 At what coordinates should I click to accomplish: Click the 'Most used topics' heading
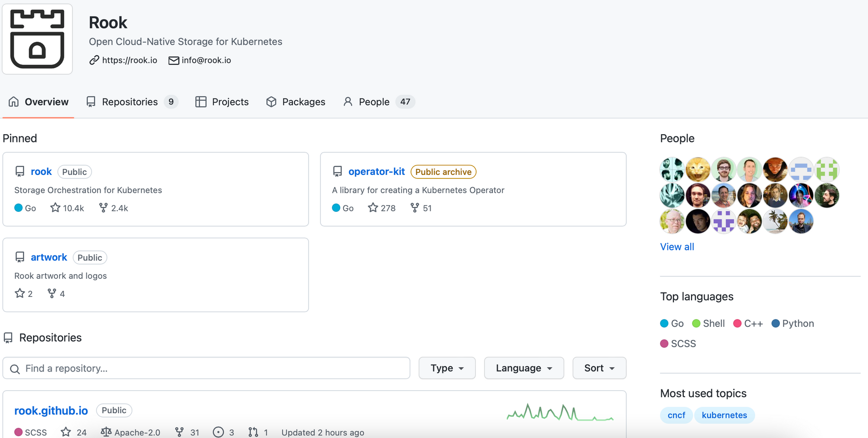click(704, 393)
